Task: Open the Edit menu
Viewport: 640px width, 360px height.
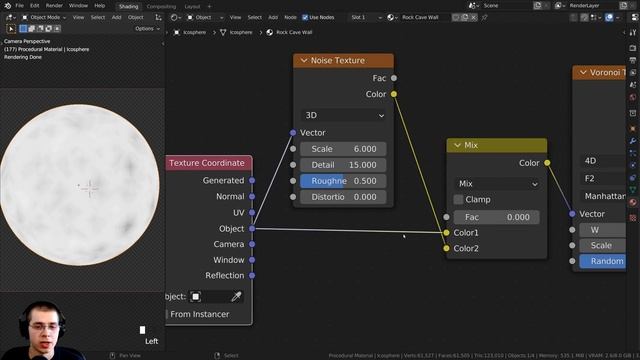Action: click(35, 6)
